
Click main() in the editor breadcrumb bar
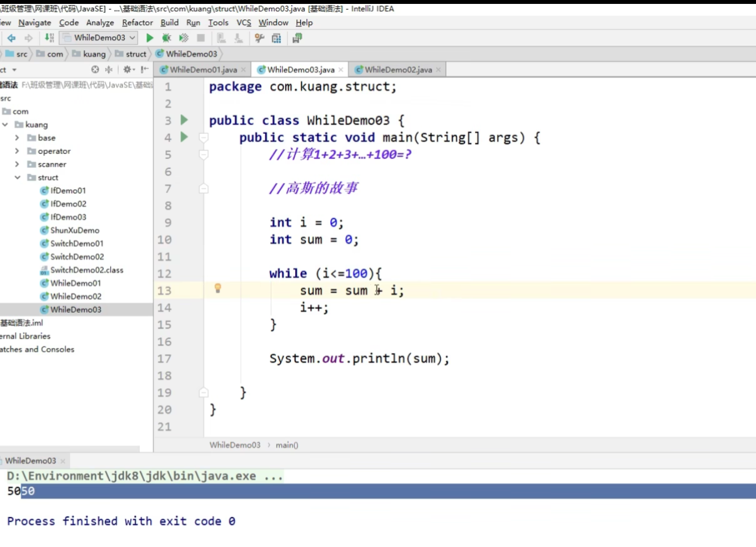click(287, 445)
